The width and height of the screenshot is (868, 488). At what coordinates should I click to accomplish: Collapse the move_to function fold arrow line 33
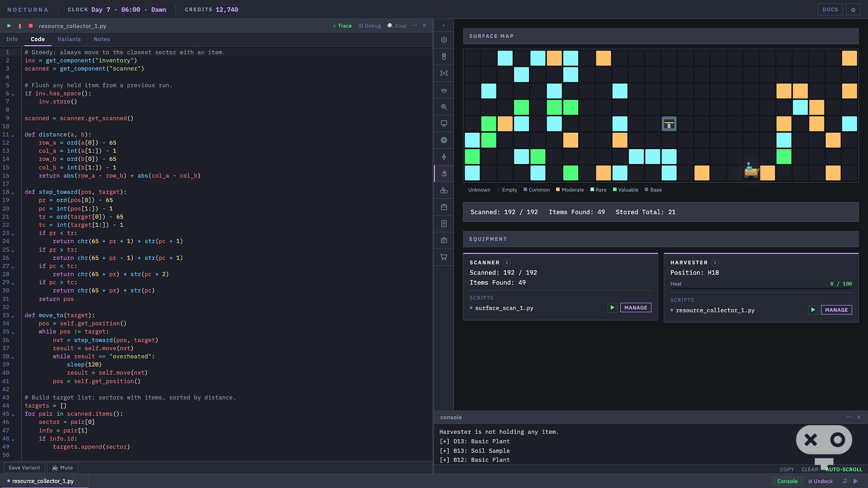[x=13, y=316]
